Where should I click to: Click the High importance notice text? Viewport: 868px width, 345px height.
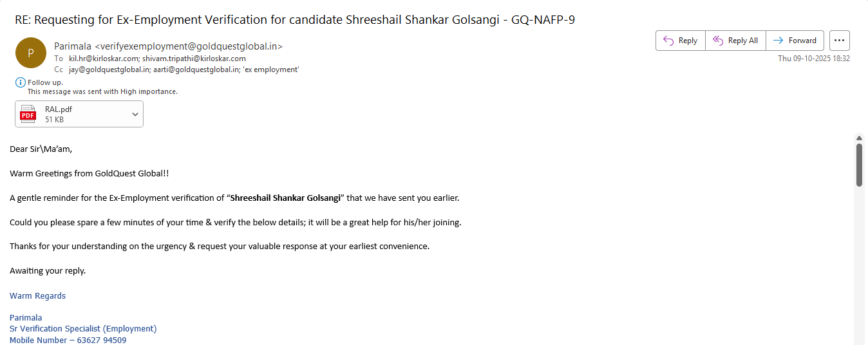[x=102, y=91]
